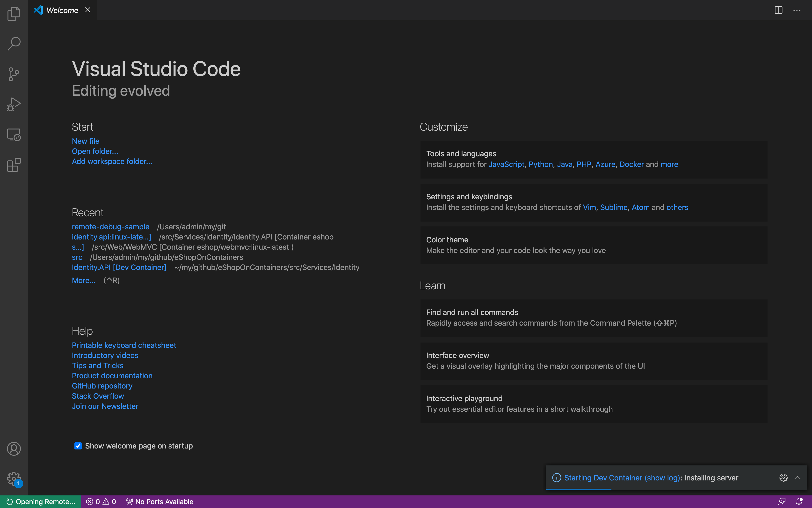Close the Welcome tab

(87, 10)
